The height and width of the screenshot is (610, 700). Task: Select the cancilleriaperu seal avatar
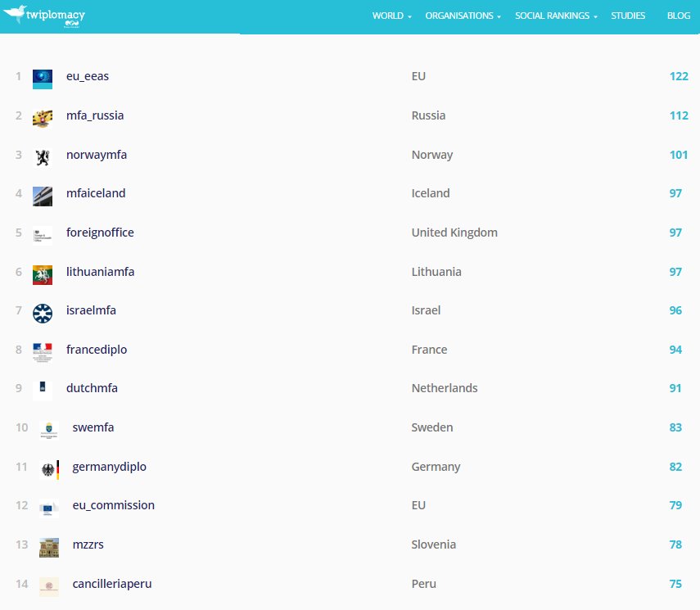48,586
